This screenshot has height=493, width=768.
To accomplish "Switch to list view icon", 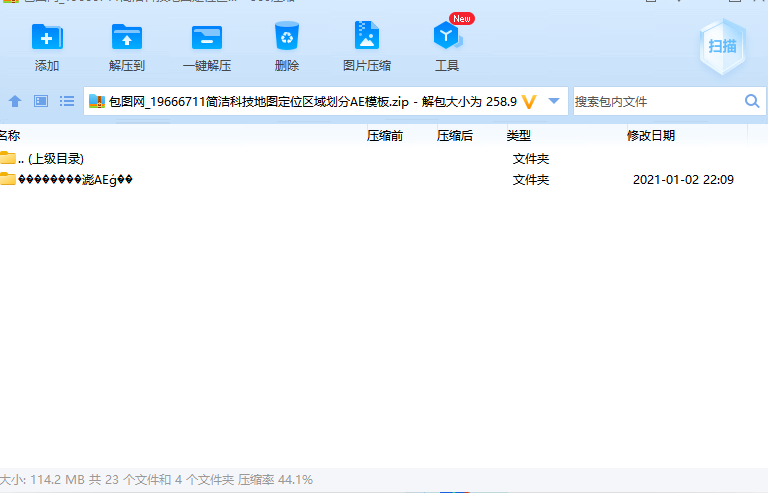I will pyautogui.click(x=67, y=101).
